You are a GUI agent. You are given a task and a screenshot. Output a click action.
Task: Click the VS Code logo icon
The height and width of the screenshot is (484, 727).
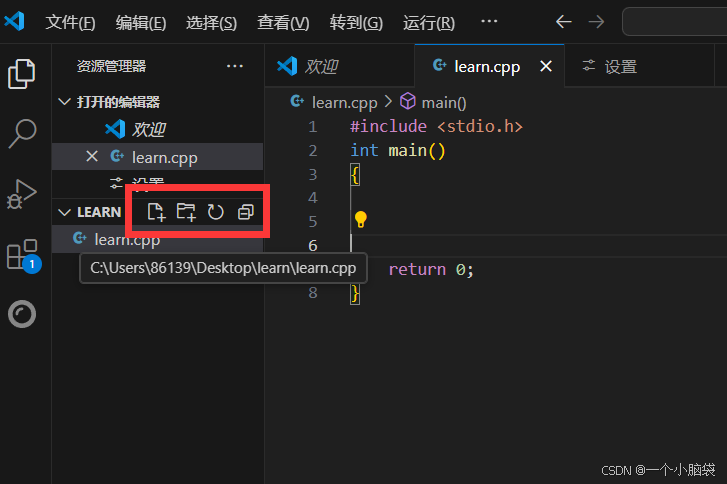pyautogui.click(x=15, y=21)
